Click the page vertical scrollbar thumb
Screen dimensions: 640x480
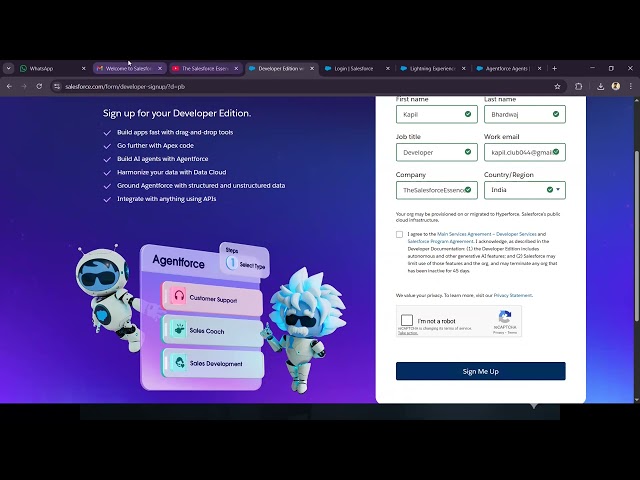(x=637, y=236)
